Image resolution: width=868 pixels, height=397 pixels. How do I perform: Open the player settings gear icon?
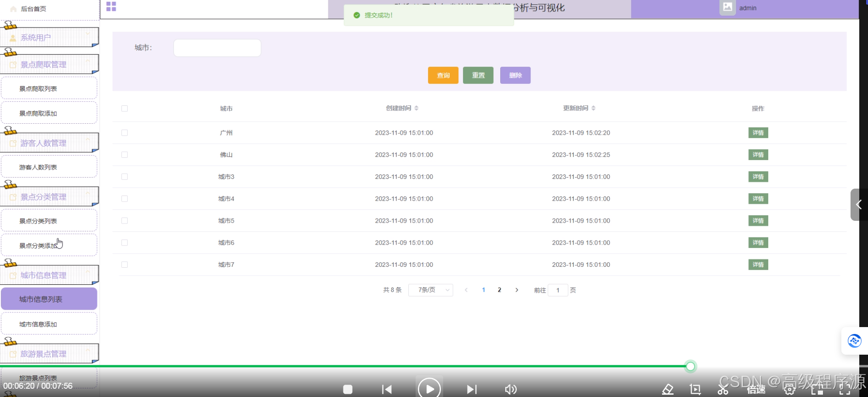click(789, 390)
